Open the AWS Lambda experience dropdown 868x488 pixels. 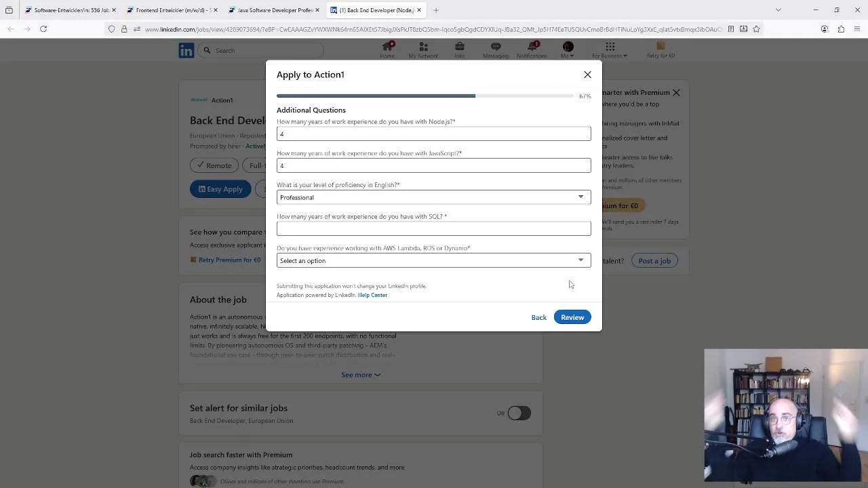click(433, 260)
